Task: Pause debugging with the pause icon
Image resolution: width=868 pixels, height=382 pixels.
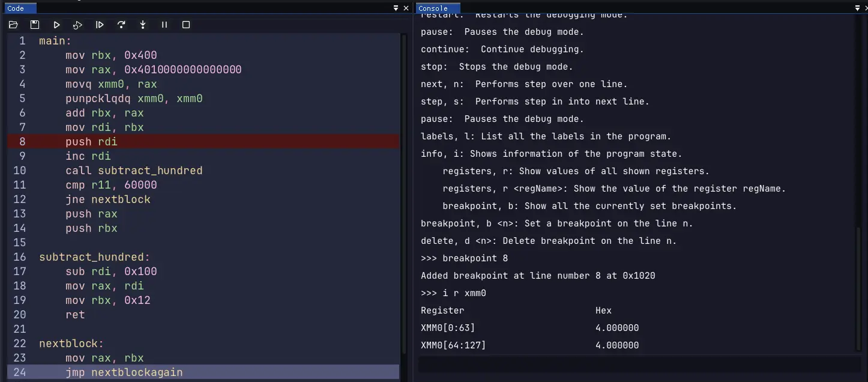Action: (164, 25)
